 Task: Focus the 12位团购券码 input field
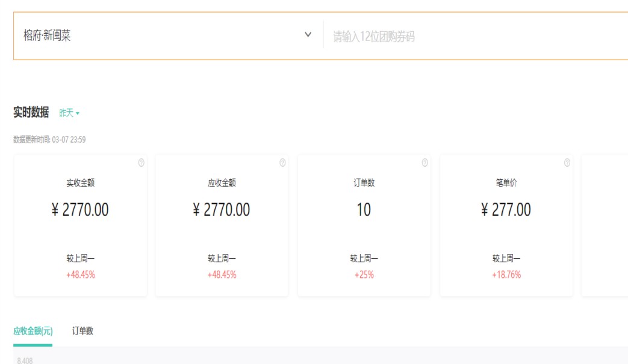[476, 37]
